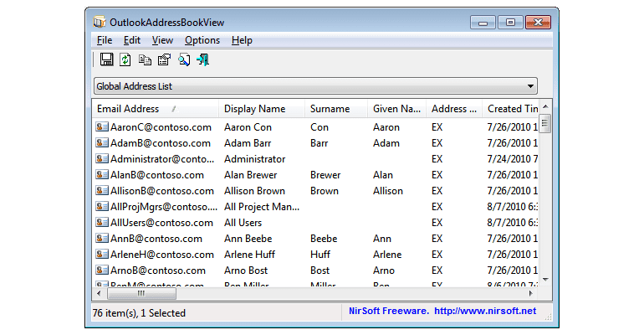Click the Exit toolbar icon
This screenshot has height=335, width=644.
(203, 60)
